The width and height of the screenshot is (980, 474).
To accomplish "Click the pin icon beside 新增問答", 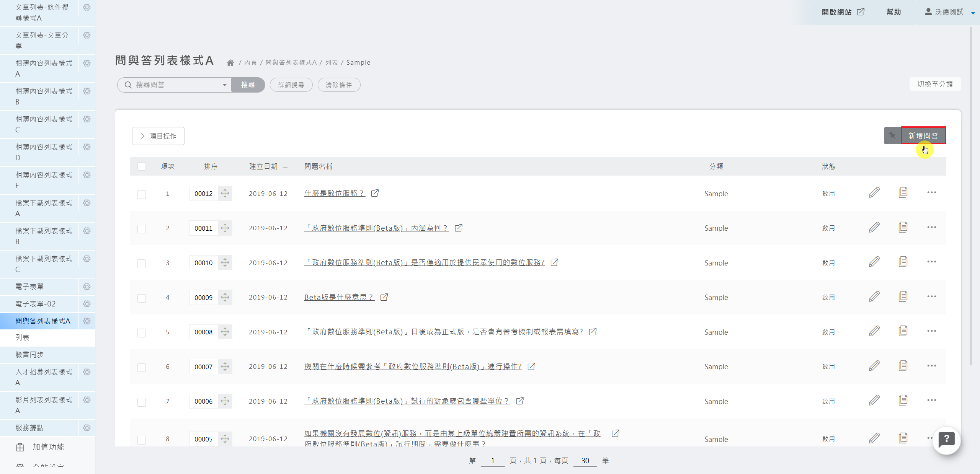I will (892, 135).
